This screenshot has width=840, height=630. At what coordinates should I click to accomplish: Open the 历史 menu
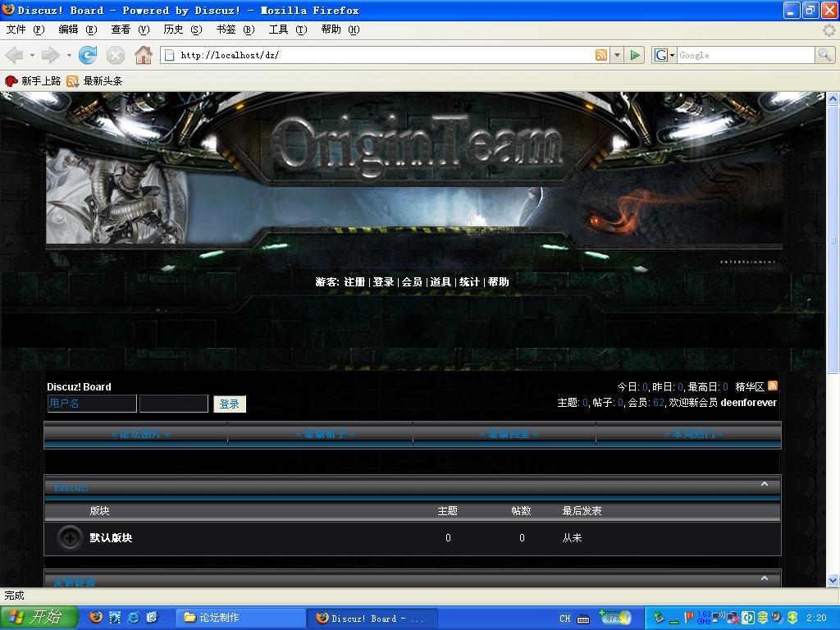183,30
